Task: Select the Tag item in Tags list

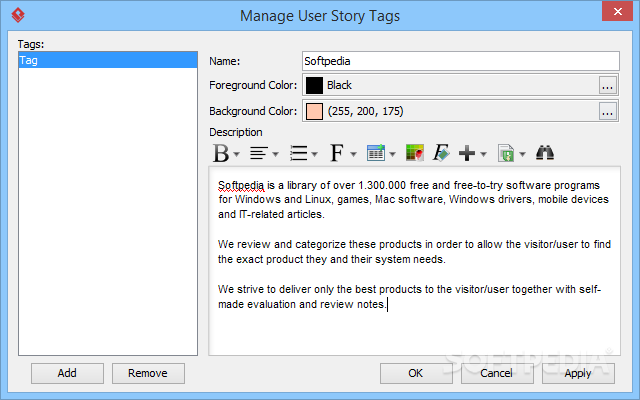Action: [x=108, y=60]
